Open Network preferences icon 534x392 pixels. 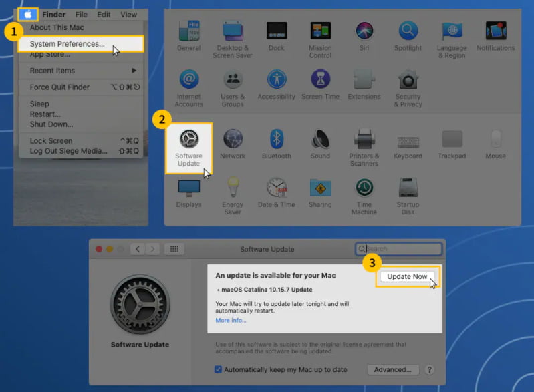[x=233, y=139]
